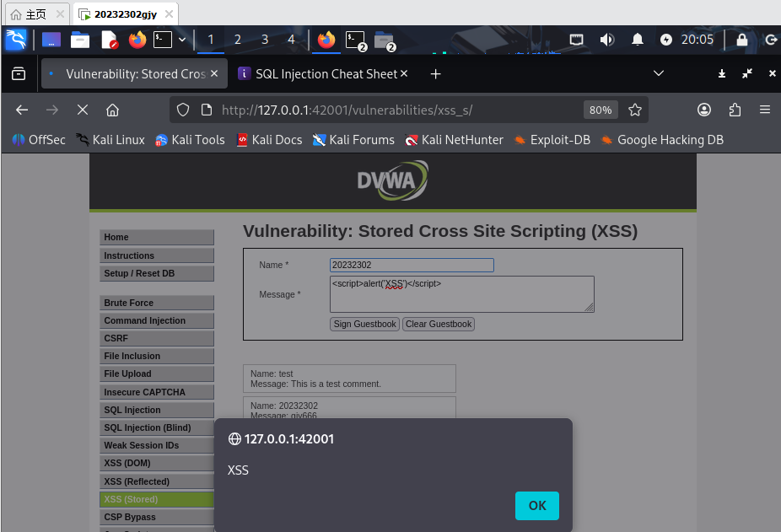Go to the browser home page
Image resolution: width=781 pixels, height=532 pixels.
pyautogui.click(x=112, y=110)
